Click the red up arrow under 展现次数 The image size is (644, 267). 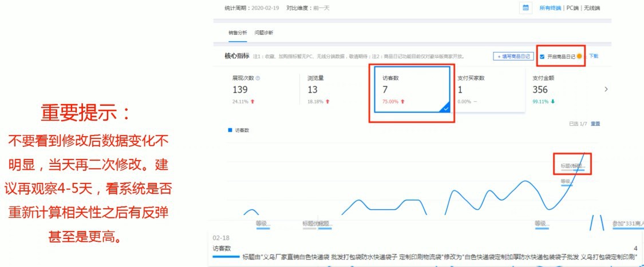point(252,102)
